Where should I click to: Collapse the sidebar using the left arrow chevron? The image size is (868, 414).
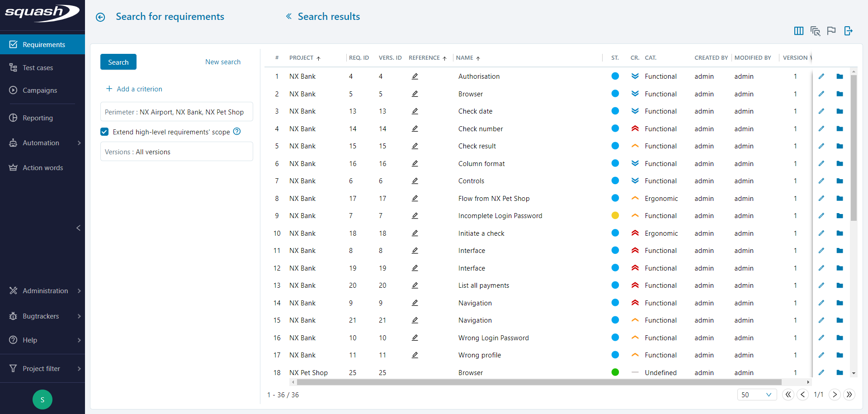78,228
